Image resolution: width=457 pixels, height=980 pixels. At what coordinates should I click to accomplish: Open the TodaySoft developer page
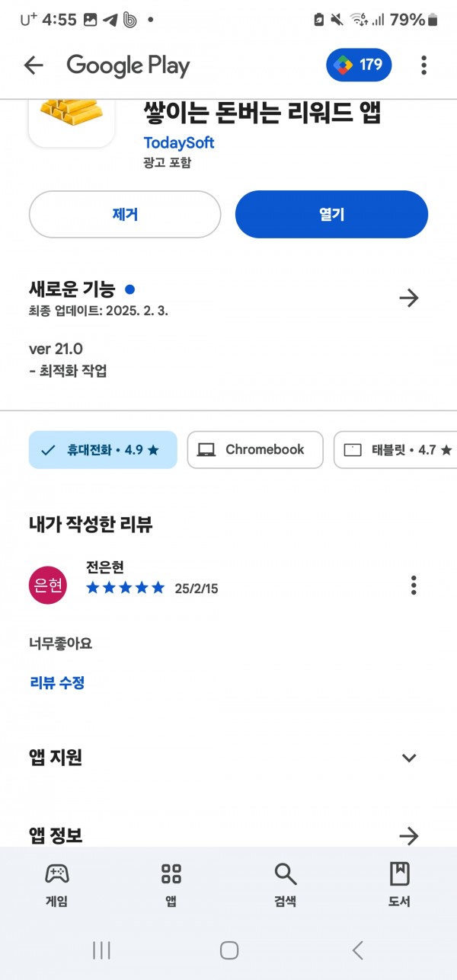coord(179,142)
